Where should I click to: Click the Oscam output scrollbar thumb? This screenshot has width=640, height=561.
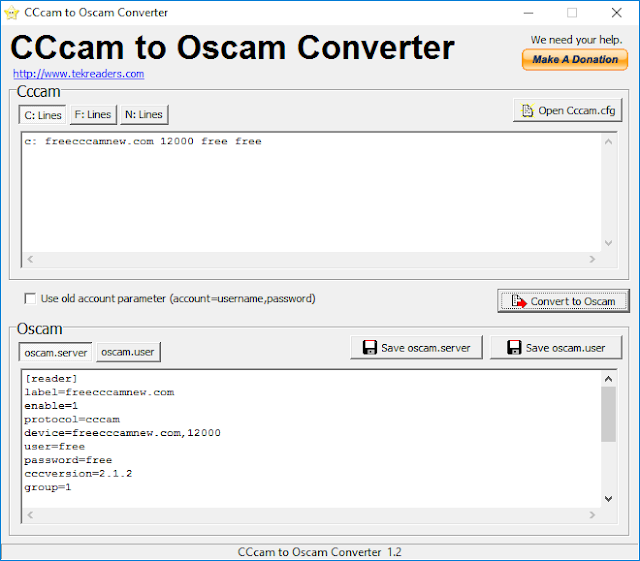click(x=608, y=414)
